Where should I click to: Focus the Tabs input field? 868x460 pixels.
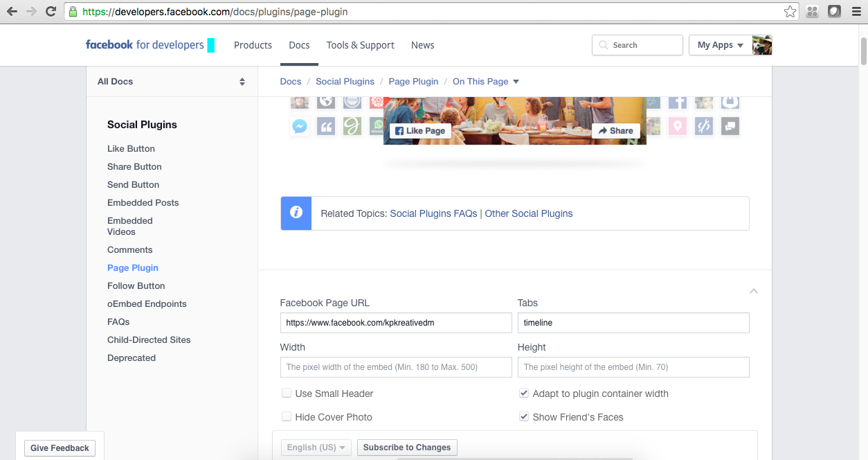click(633, 323)
